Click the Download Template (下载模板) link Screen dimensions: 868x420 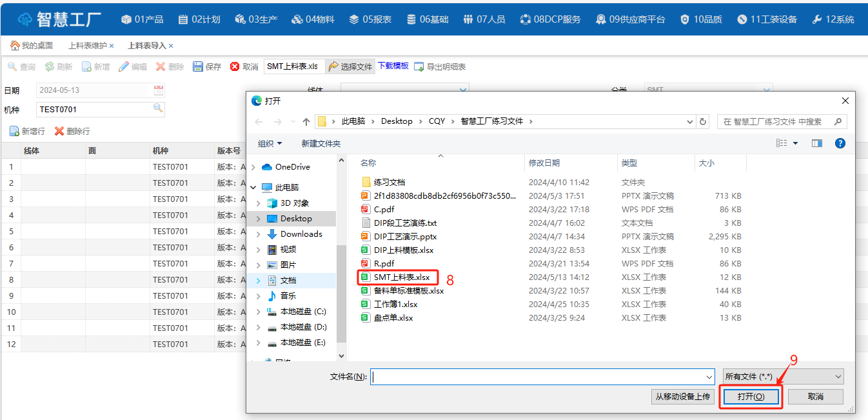pyautogui.click(x=393, y=66)
